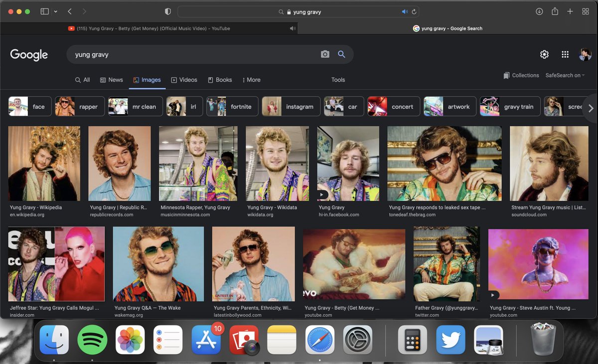Image resolution: width=598 pixels, height=364 pixels.
Task: Open the Minnesota Rapper, Yung Gravy image
Action: 198,163
